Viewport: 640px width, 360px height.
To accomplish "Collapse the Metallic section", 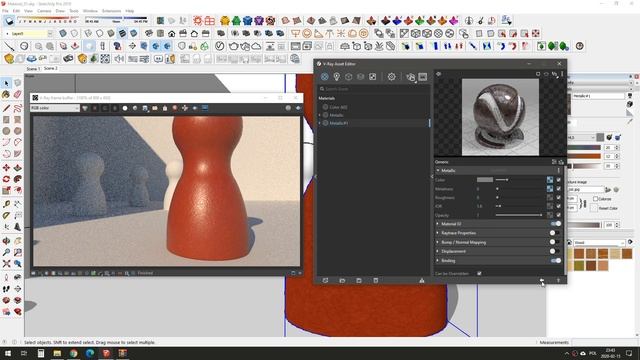I will tap(438, 170).
